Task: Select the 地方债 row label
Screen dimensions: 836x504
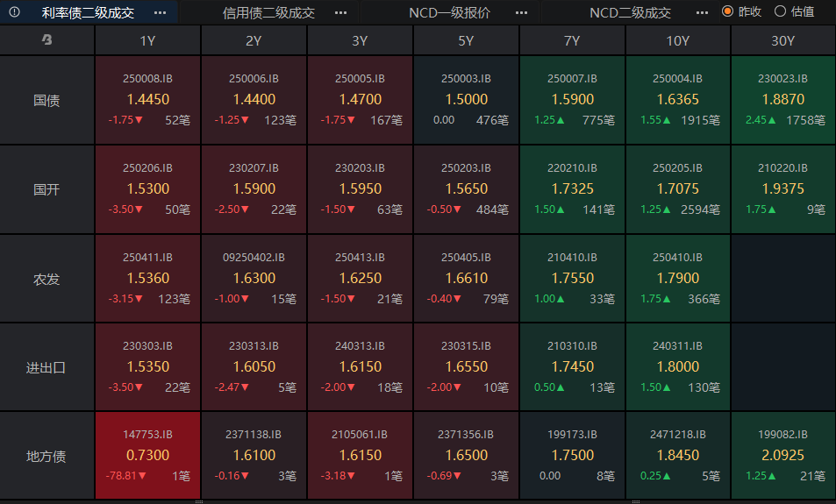Action: point(46,456)
